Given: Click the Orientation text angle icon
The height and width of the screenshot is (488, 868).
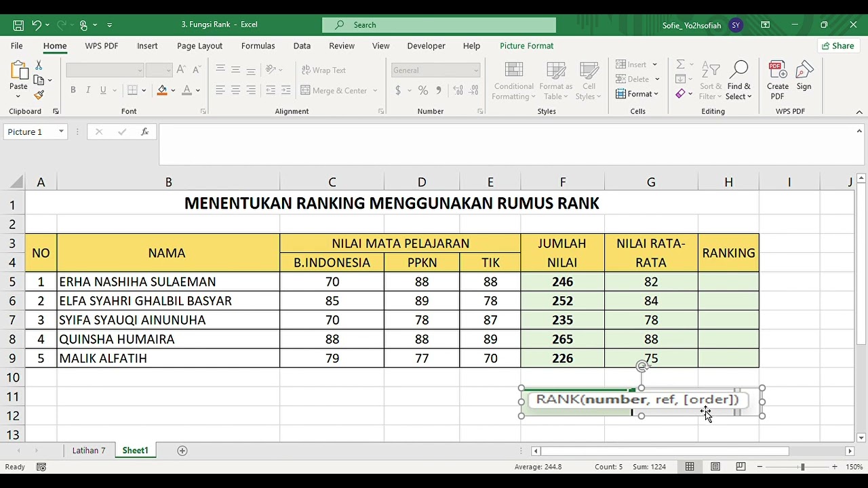Looking at the screenshot, I should 271,70.
